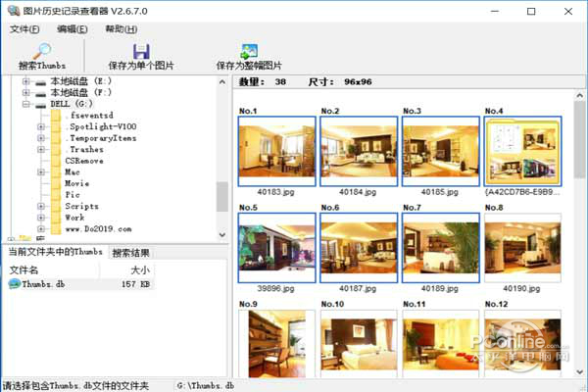Screen dimensions: 588x392
Task: Expand the Mac folder
Action: click(41, 172)
